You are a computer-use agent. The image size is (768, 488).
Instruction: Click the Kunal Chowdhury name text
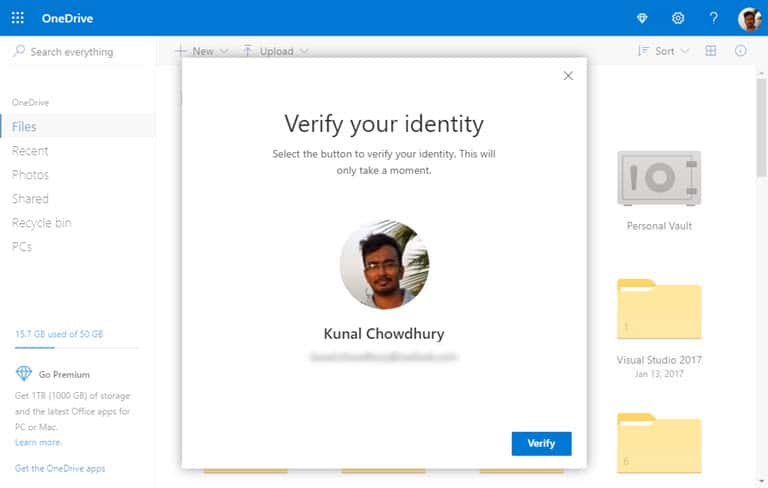[x=384, y=334]
